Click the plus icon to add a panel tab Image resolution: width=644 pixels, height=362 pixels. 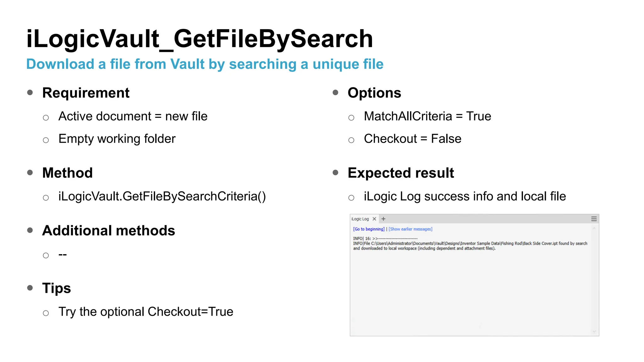coord(383,219)
